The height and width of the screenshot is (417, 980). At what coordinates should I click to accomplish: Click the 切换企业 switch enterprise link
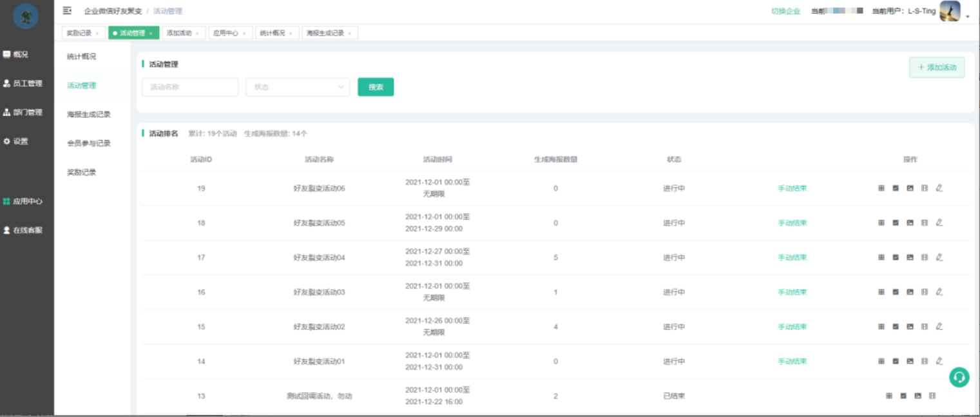pos(785,12)
